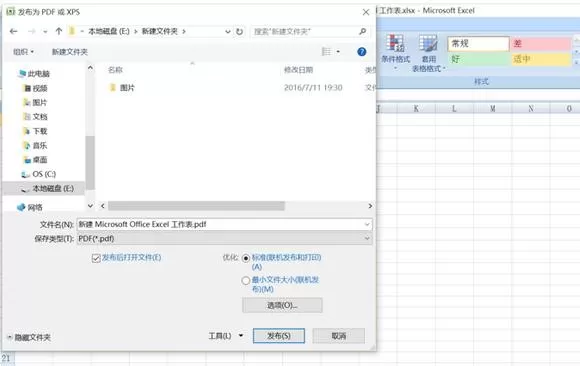Open the help question mark icon
580x366 pixels.
pyautogui.click(x=362, y=52)
